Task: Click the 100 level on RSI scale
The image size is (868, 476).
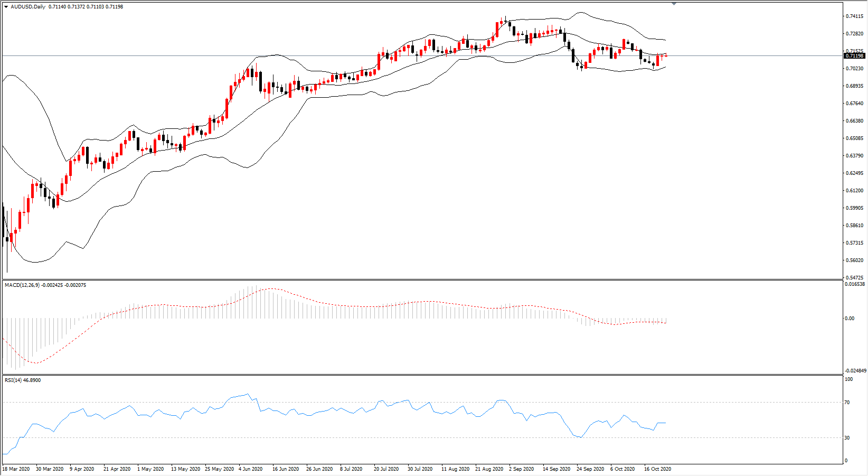Action: click(849, 379)
